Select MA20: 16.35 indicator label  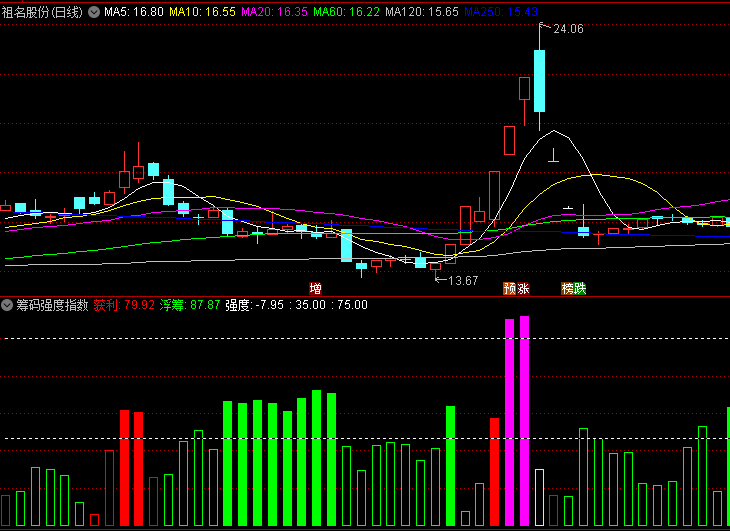pyautogui.click(x=274, y=12)
